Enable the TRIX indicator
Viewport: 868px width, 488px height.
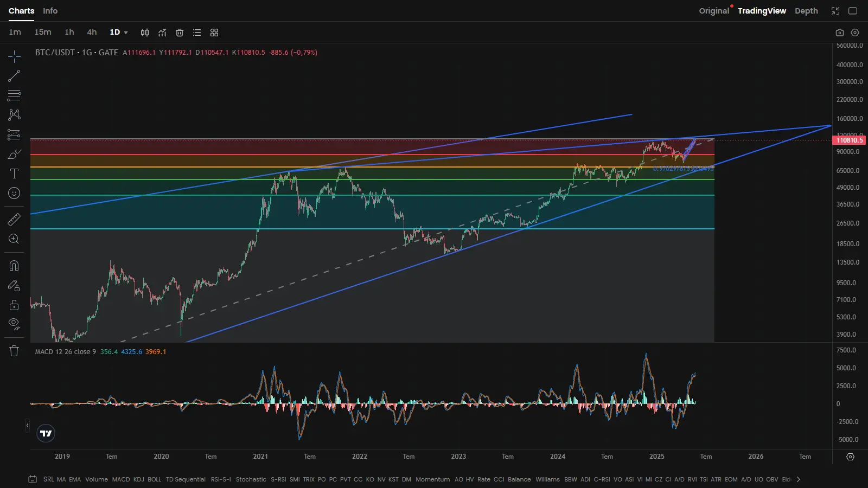pyautogui.click(x=309, y=479)
